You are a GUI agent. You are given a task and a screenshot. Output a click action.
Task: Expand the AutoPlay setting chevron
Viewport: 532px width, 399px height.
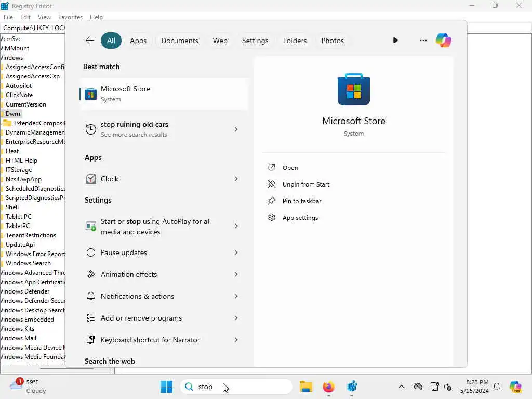click(x=236, y=226)
